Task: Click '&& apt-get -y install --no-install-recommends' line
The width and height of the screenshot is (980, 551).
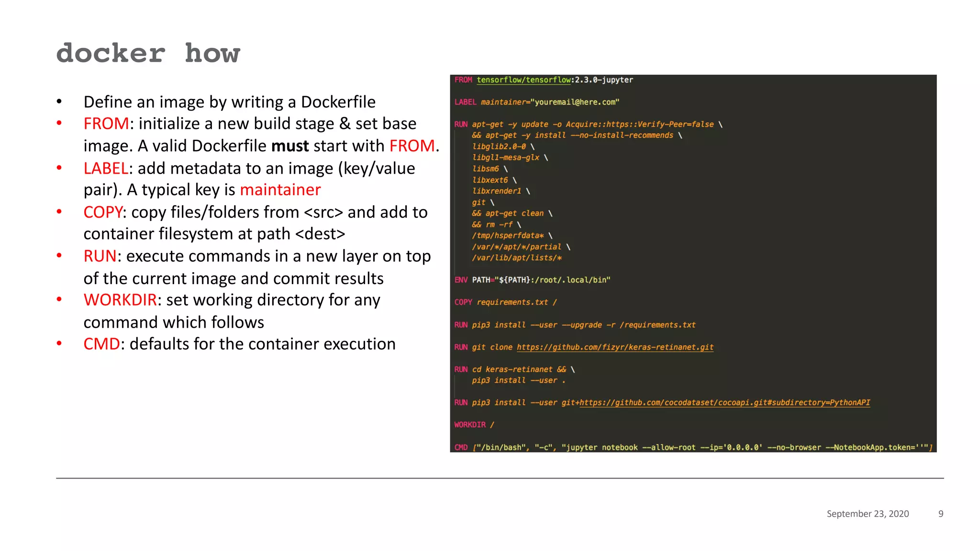Action: pos(577,135)
